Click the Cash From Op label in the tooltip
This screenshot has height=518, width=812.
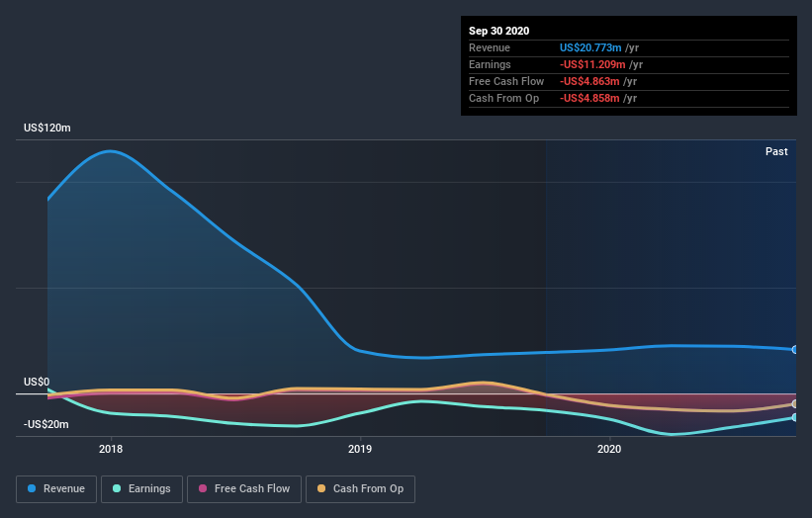pos(503,98)
